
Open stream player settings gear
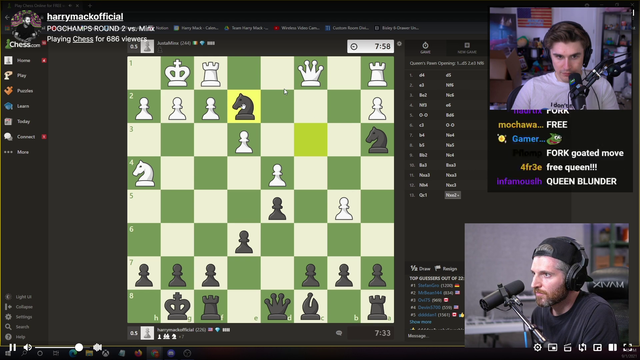coord(538,347)
